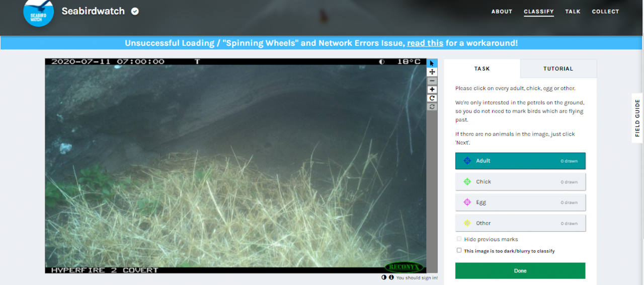
Task: Toggle invert colors icon below image
Action: pyautogui.click(x=384, y=277)
